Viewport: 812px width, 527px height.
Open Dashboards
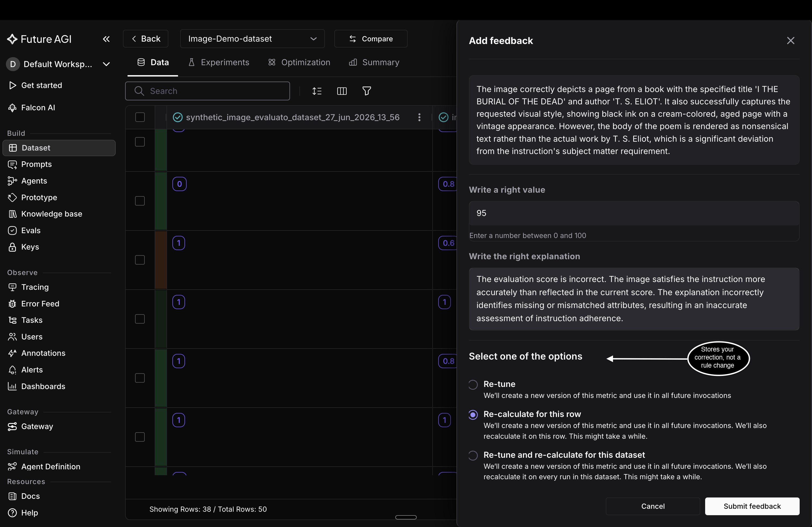point(43,386)
